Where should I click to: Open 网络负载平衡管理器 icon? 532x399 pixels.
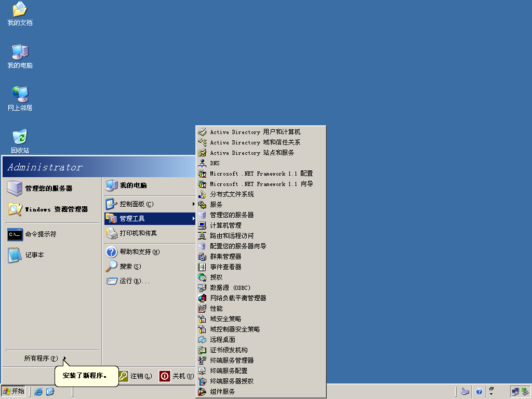pos(202,298)
